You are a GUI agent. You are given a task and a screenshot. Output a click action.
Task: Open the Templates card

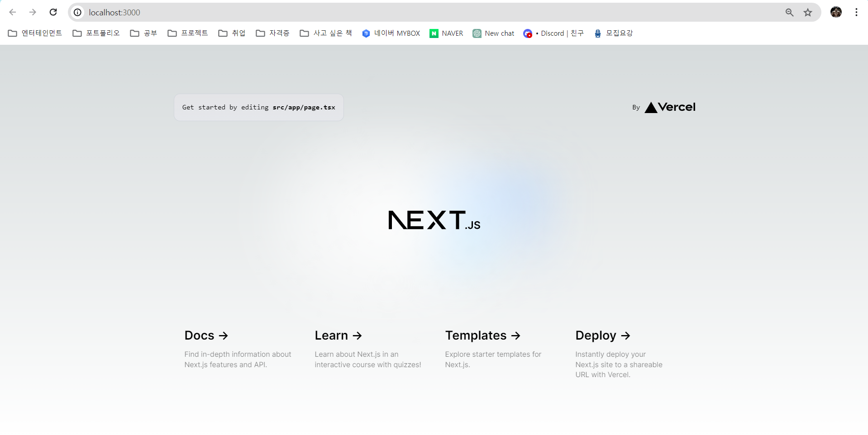500,349
